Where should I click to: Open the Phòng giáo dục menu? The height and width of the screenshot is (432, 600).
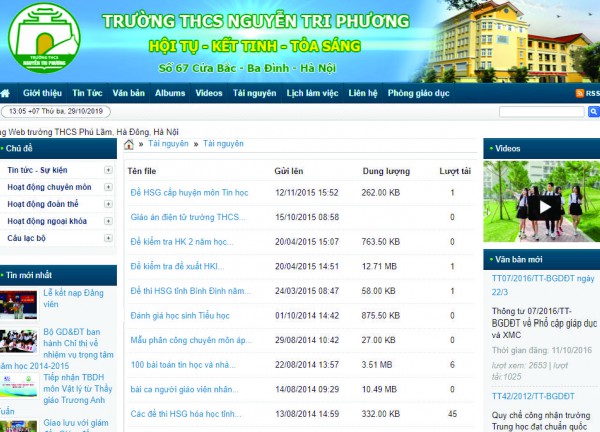pos(418,93)
